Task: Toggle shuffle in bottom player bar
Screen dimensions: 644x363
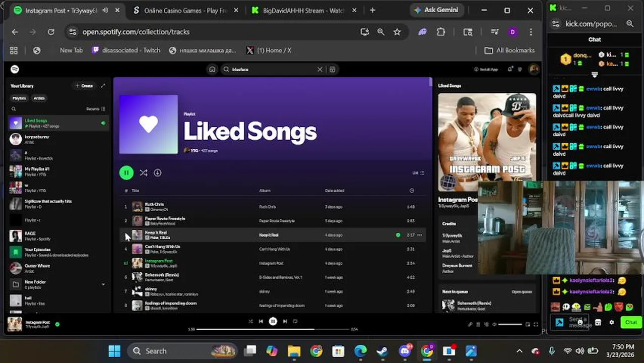Action: [x=250, y=321]
